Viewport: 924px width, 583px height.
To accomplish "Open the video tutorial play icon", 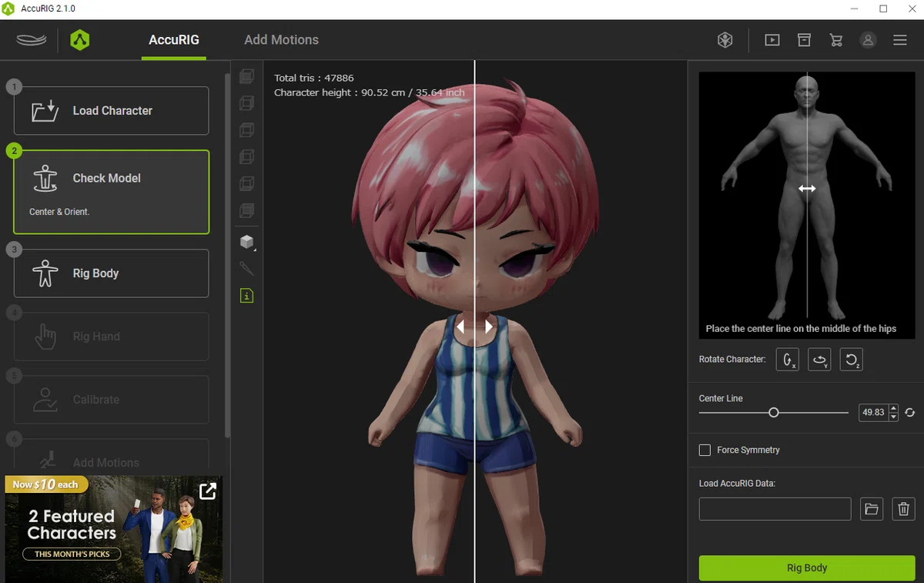I will 772,40.
